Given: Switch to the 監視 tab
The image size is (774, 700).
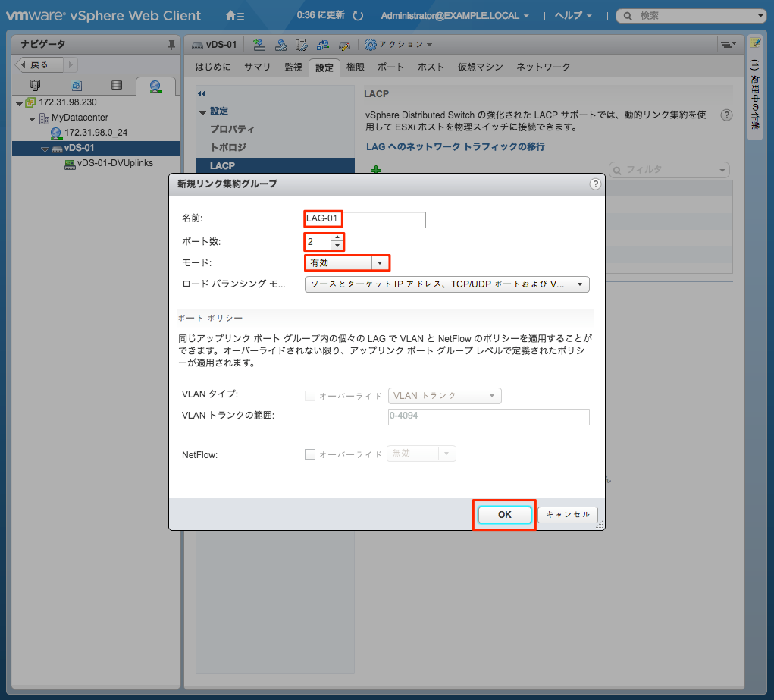Looking at the screenshot, I should tap(293, 67).
